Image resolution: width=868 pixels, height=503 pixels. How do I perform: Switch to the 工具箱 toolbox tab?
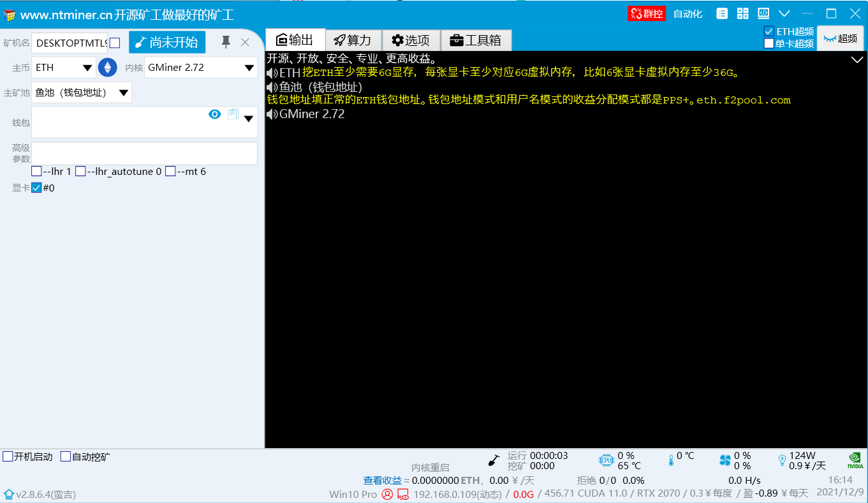(x=476, y=40)
